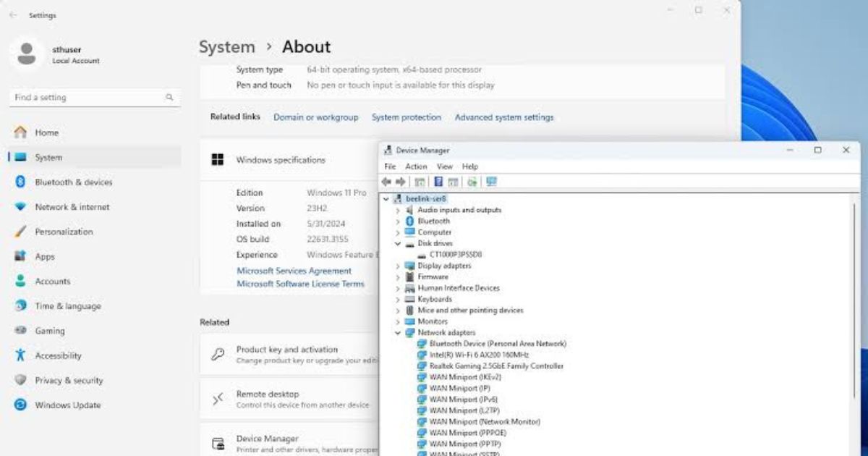This screenshot has height=456, width=868.
Task: Click the Intel Wi-Fi 6 AX200 adapter icon
Action: point(422,355)
